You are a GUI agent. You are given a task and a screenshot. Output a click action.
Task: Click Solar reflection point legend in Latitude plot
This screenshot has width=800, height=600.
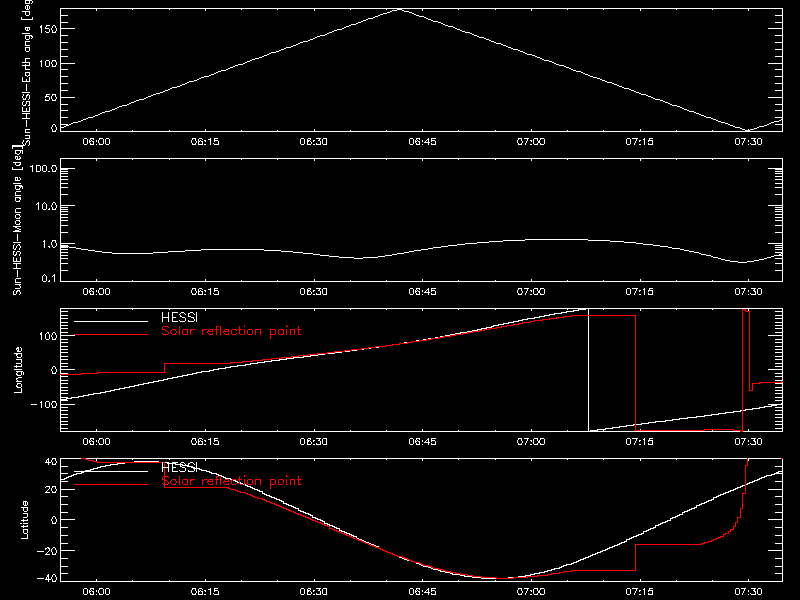231,481
